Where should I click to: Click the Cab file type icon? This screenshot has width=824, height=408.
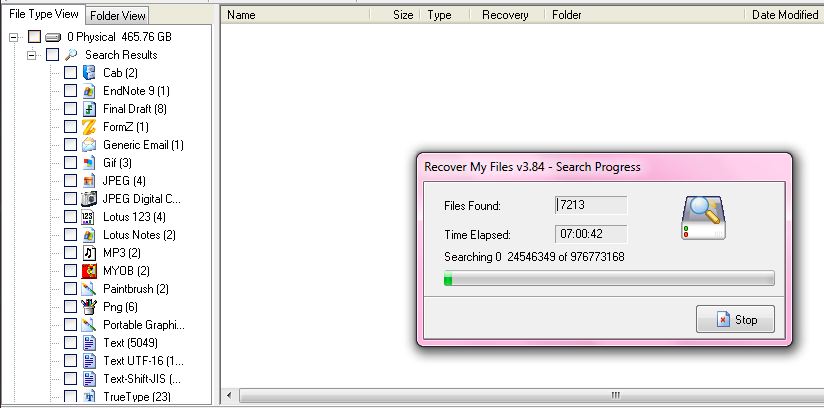(x=89, y=73)
